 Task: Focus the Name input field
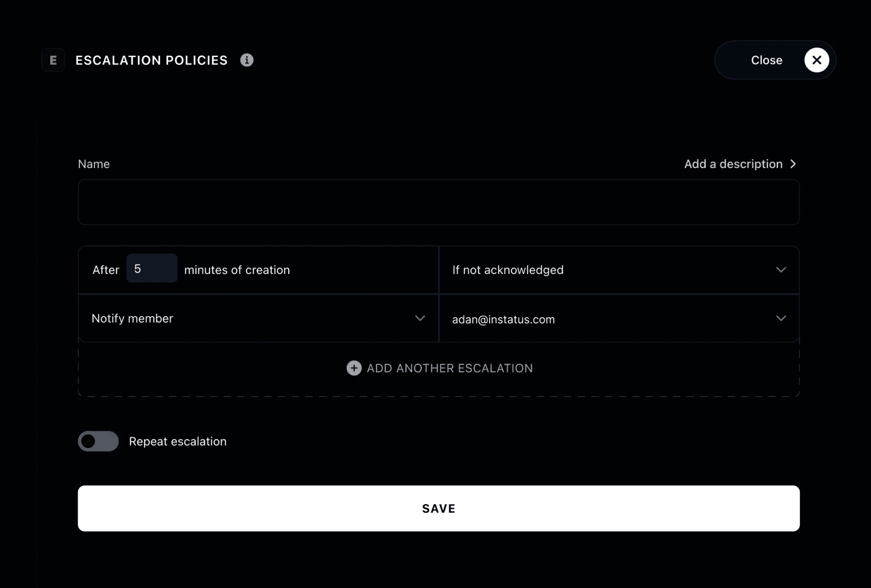[x=439, y=202]
